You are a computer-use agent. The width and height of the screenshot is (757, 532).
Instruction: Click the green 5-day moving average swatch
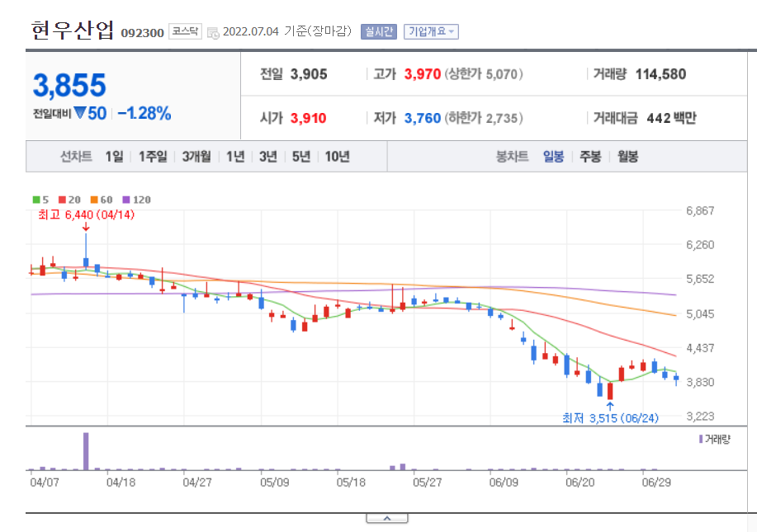point(36,200)
